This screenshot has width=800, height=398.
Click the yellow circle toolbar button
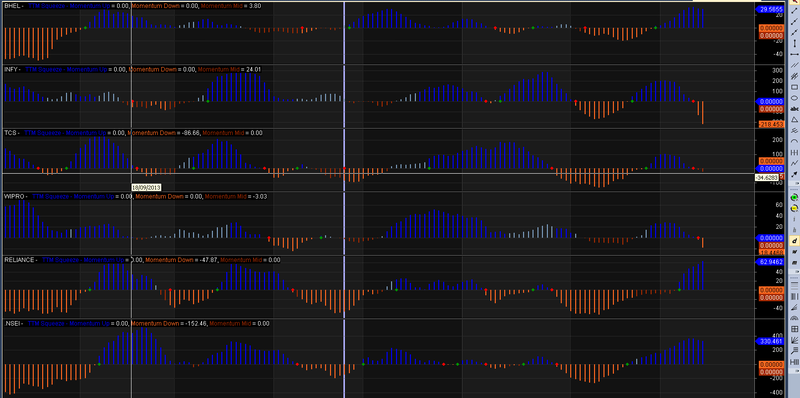tap(794, 208)
